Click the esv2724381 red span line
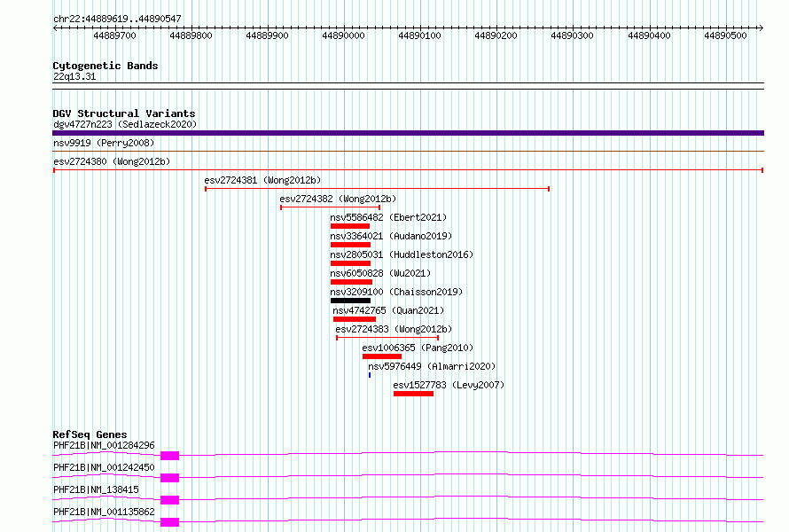Screen dimensions: 789x532 coord(377,189)
